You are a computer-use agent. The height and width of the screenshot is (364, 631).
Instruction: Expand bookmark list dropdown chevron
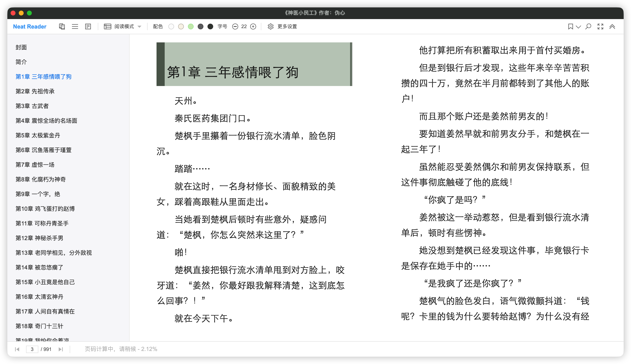[x=578, y=26]
